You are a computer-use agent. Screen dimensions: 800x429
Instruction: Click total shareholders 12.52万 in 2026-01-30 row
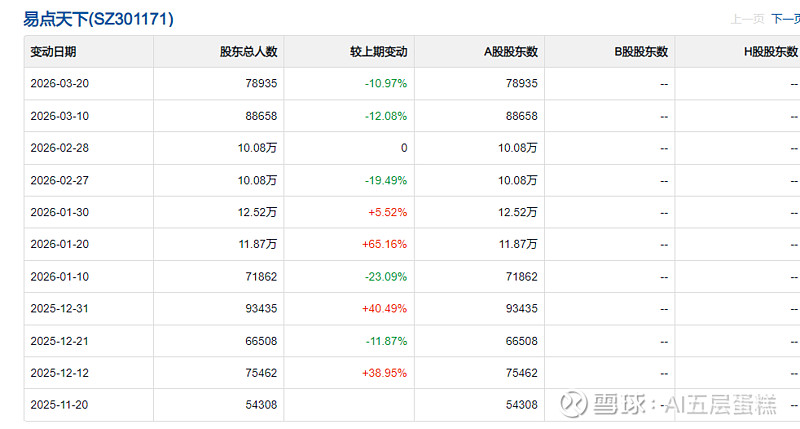pos(258,212)
